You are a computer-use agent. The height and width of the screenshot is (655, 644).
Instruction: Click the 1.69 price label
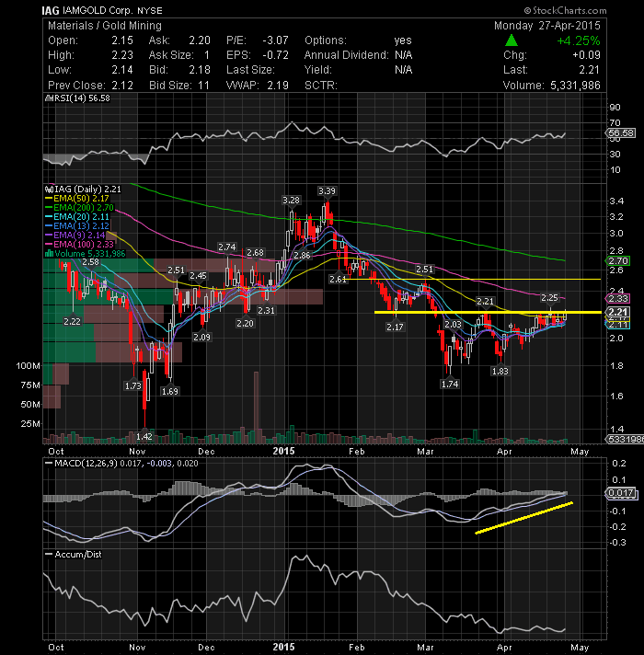pyautogui.click(x=169, y=391)
